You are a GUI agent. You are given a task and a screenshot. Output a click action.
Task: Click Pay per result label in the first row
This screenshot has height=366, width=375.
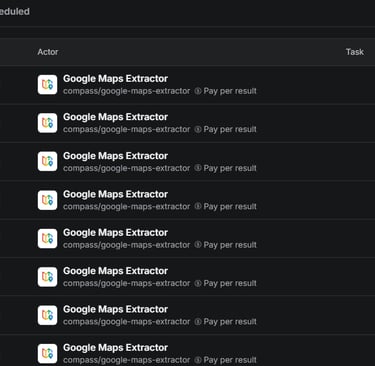[x=230, y=91]
